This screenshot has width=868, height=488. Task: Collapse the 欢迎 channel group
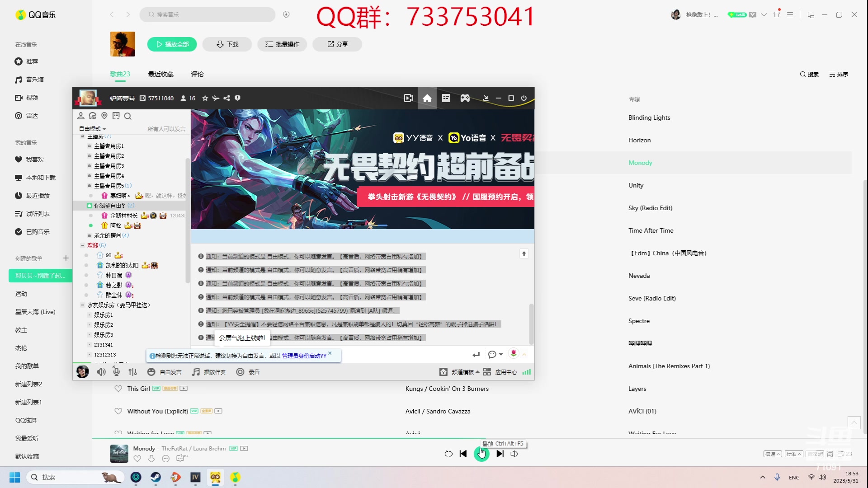[x=82, y=245]
